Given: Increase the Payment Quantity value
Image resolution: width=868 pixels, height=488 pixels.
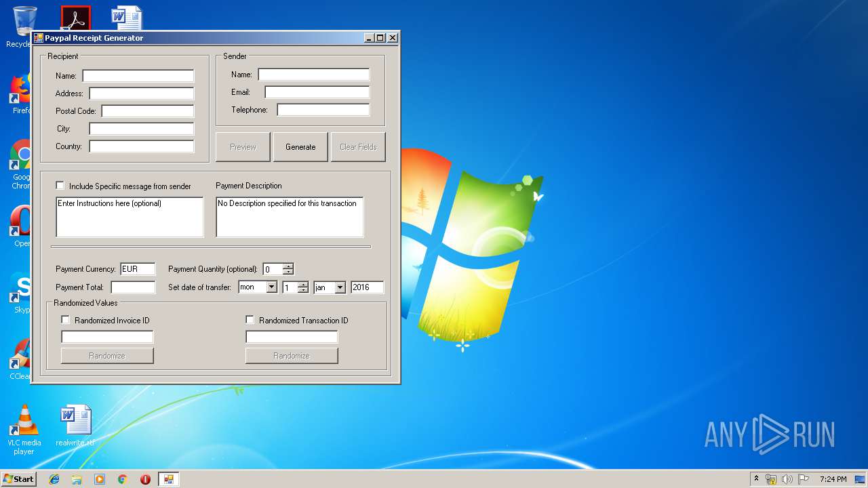Looking at the screenshot, I should click(x=288, y=266).
